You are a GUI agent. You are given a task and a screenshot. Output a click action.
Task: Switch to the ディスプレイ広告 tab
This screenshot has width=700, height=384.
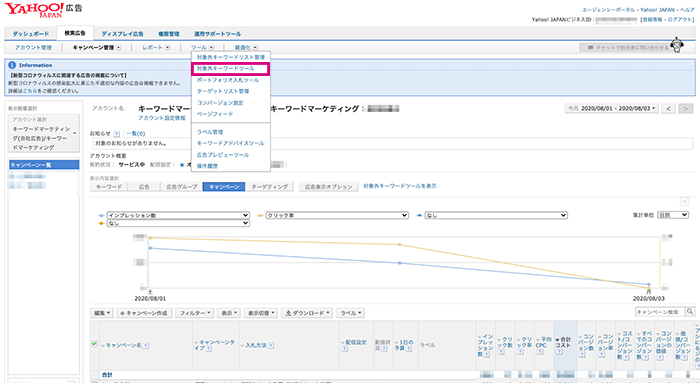(122, 34)
